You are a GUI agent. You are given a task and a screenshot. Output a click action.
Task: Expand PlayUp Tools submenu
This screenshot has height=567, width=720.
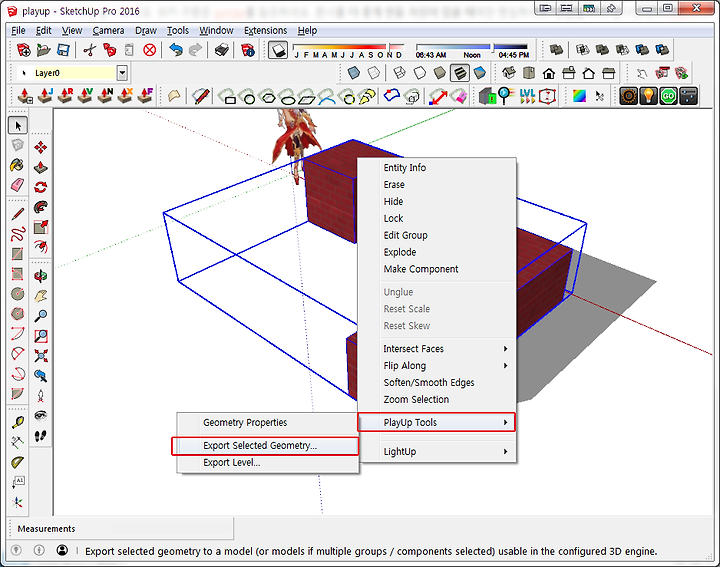pos(436,422)
